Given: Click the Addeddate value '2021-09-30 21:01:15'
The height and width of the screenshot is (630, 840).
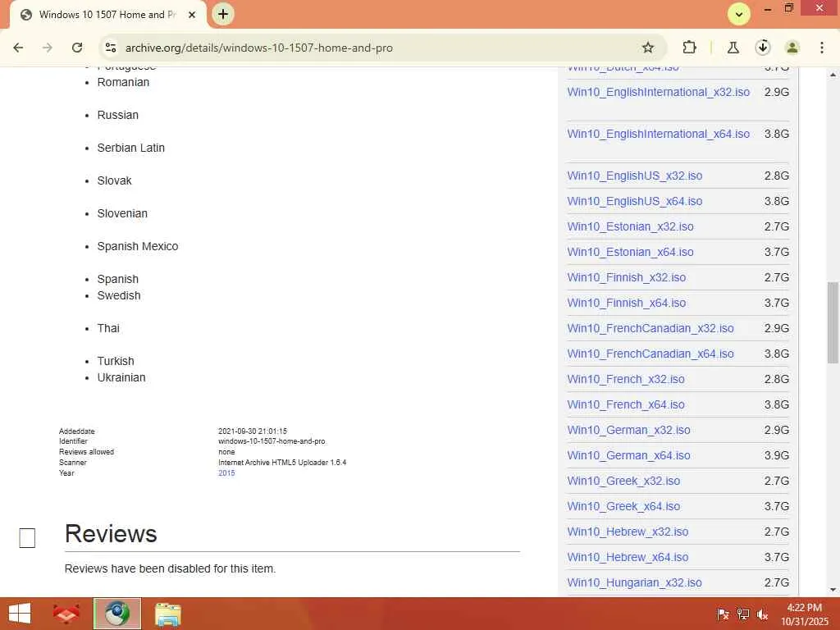Looking at the screenshot, I should click(253, 431).
